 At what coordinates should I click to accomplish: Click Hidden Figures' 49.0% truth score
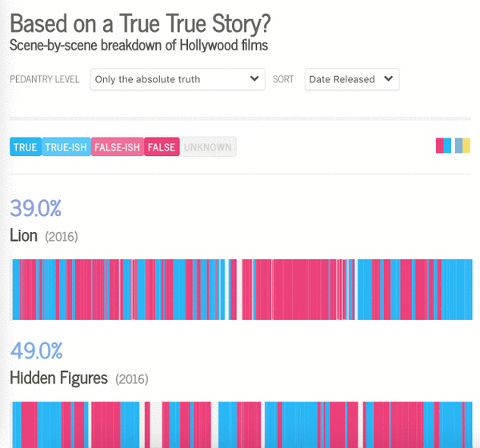(x=36, y=350)
